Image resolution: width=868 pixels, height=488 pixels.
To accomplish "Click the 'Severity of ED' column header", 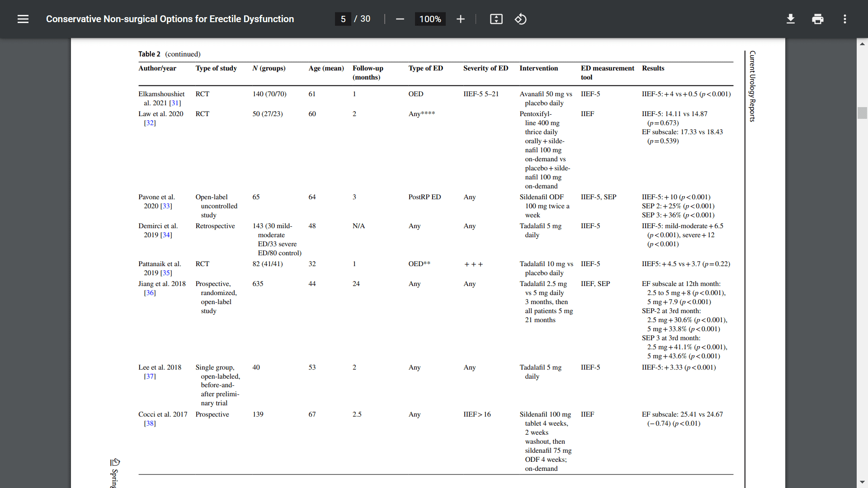I will (486, 68).
